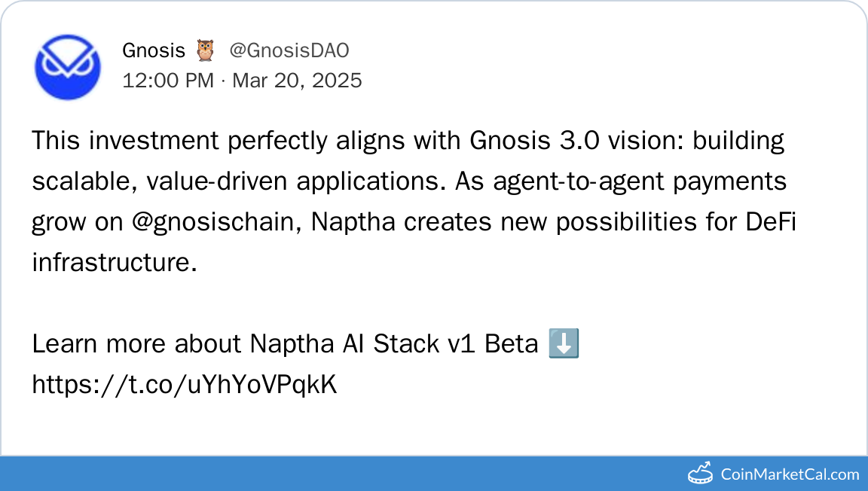
Task: Click the 12:00 PM timestamp
Action: [168, 80]
